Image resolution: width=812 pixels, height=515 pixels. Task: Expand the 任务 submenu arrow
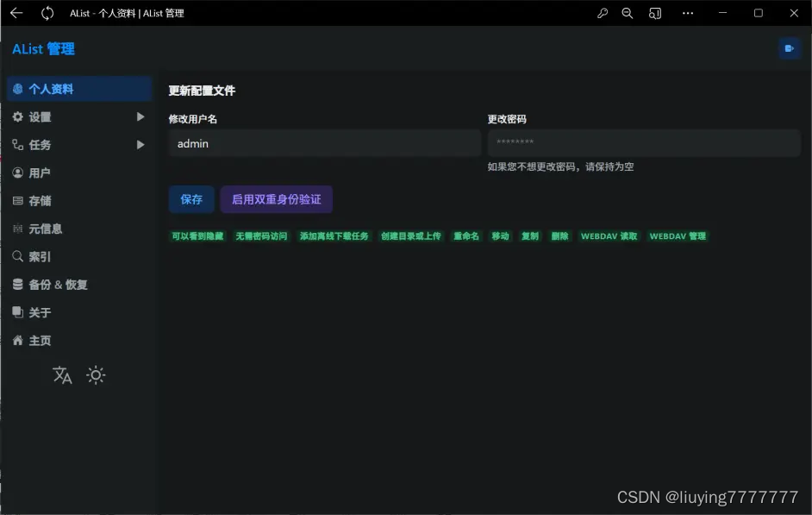(x=141, y=145)
